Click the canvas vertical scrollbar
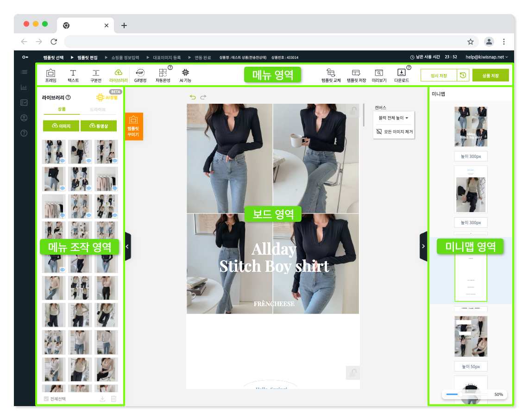Viewport: 528px width, 420px height. point(364,115)
